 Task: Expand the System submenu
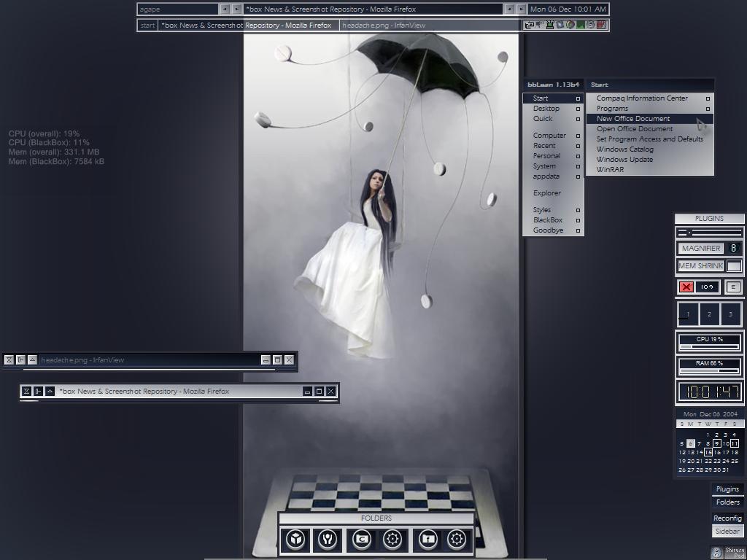(x=553, y=166)
